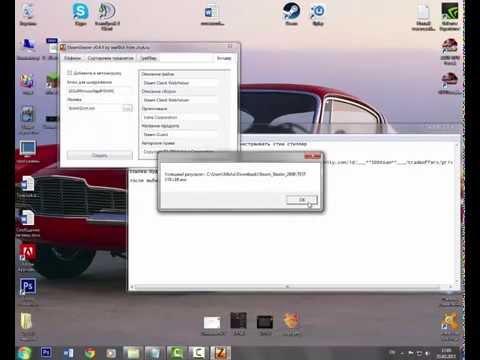Viewport: 480px width, 360px height.
Task: Click the rightmost item on the builder tab row
Action: click(x=224, y=58)
